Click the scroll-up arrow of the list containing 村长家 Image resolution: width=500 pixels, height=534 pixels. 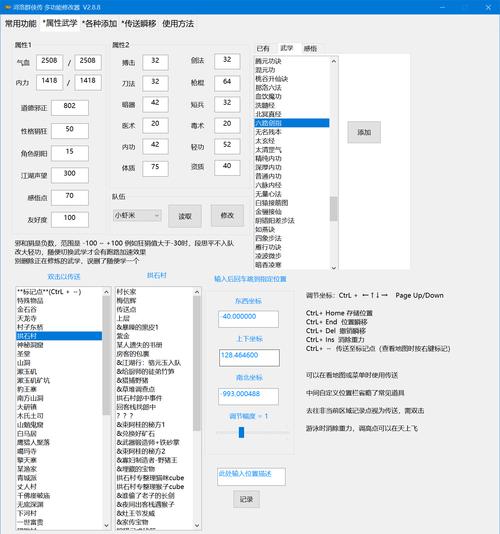(197, 292)
